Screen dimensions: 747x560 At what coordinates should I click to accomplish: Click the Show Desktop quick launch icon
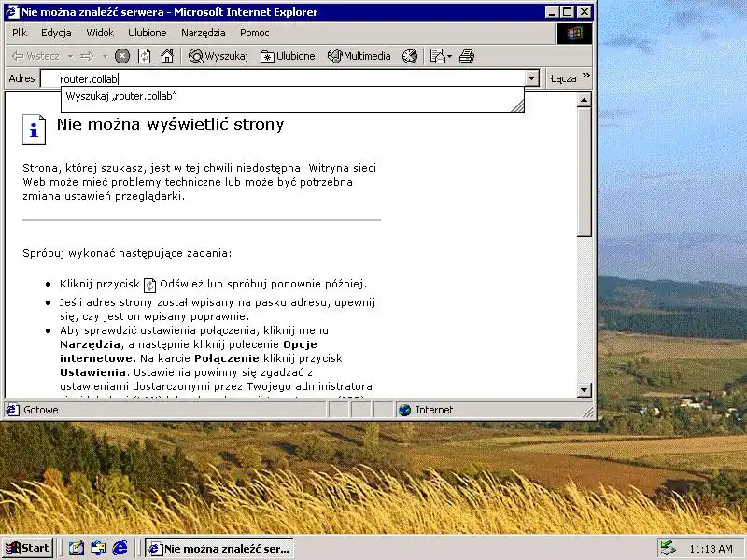pyautogui.click(x=77, y=549)
